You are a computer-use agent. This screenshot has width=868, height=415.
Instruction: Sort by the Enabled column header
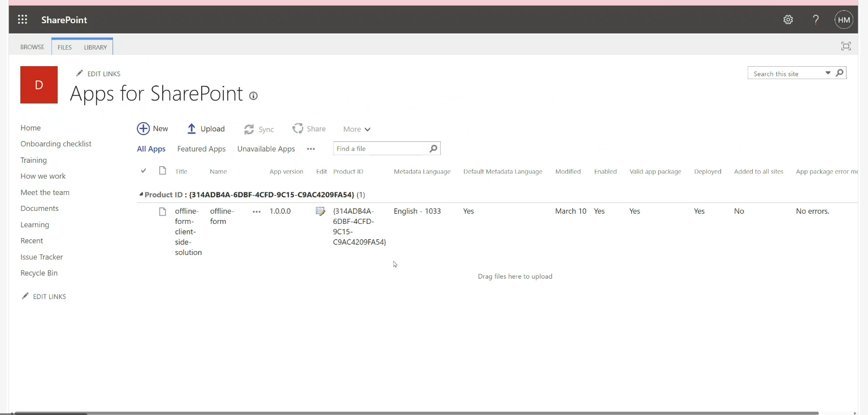[x=605, y=171]
